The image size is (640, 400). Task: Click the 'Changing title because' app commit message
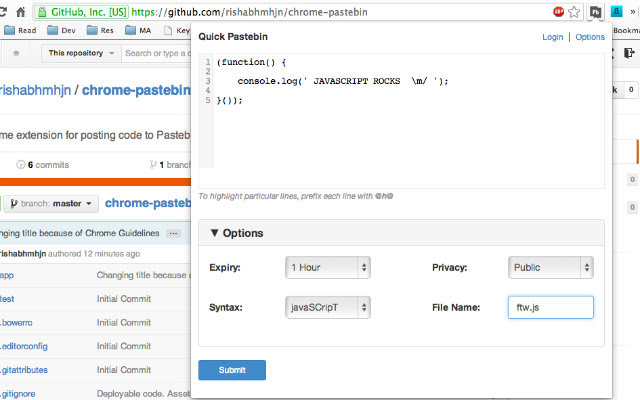pos(144,275)
